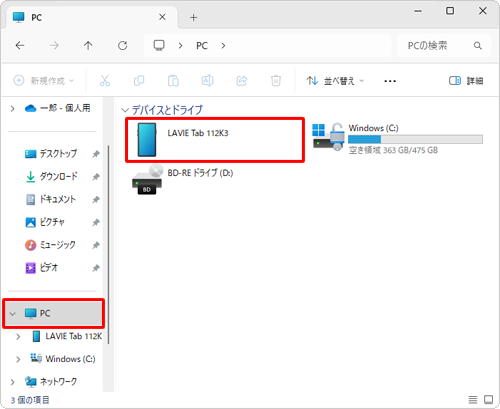
Task: Expand LAVIE Tab 112K in sidebar tree
Action: click(18, 337)
